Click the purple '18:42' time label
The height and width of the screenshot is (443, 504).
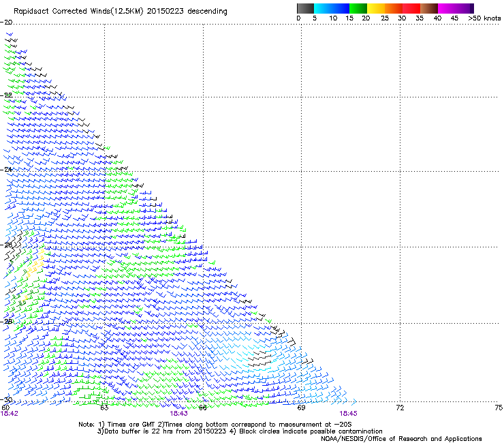(10, 414)
